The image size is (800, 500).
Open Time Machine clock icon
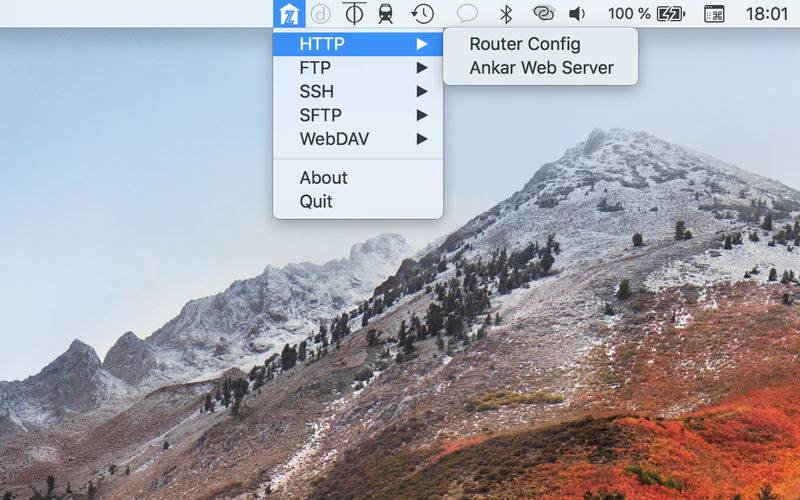(x=422, y=14)
